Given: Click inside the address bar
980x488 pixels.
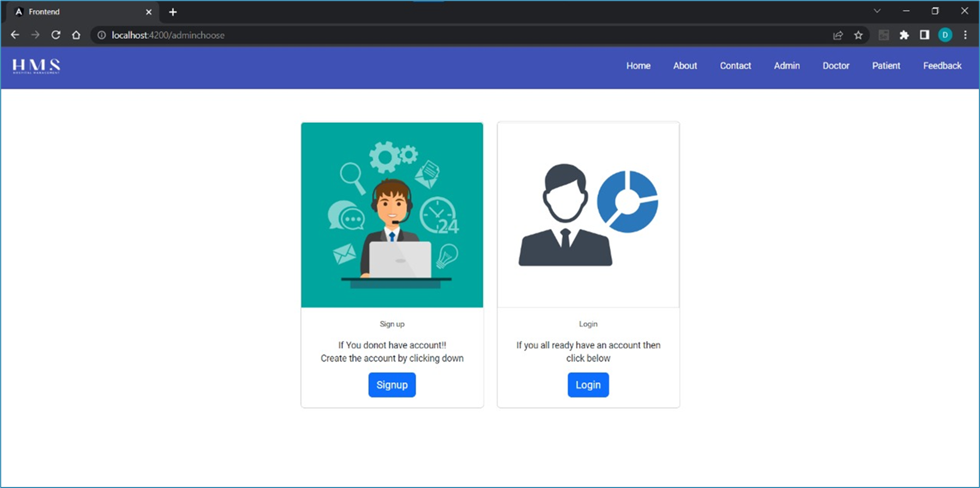Looking at the screenshot, I should [x=259, y=35].
